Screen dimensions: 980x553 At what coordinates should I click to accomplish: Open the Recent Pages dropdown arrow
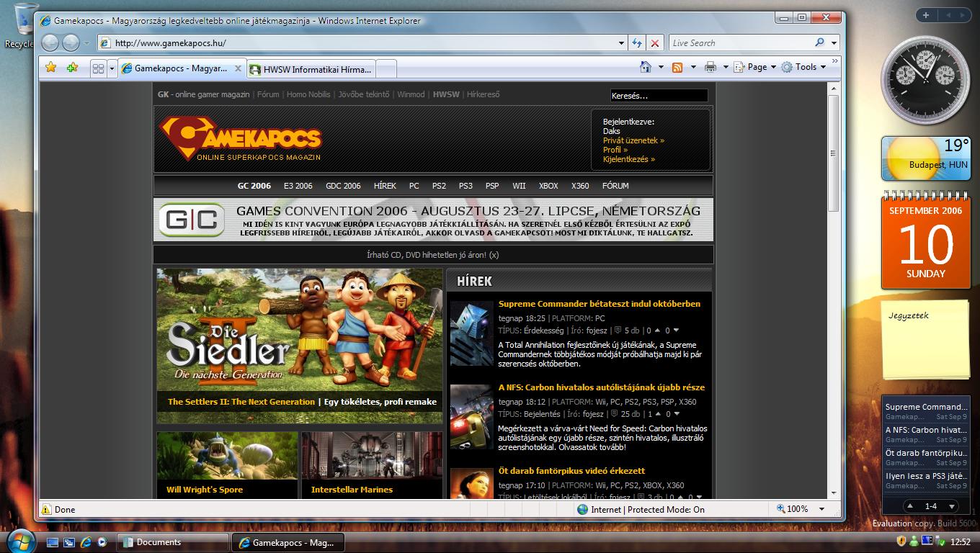point(86,43)
